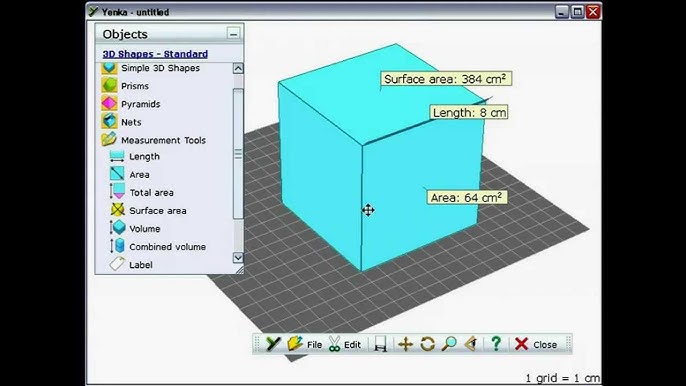Click the Length: 8 cm label
This screenshot has width=686, height=386.
(x=469, y=112)
